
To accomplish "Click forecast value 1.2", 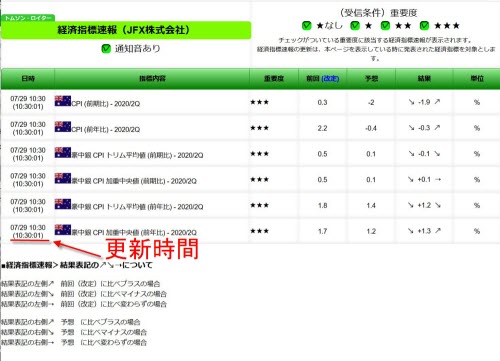I will click(x=371, y=231).
